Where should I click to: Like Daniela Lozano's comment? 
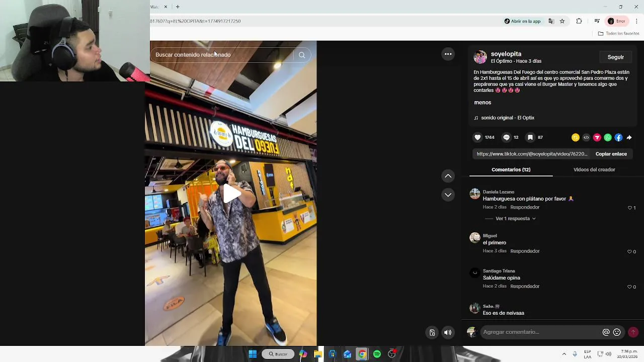(x=630, y=208)
